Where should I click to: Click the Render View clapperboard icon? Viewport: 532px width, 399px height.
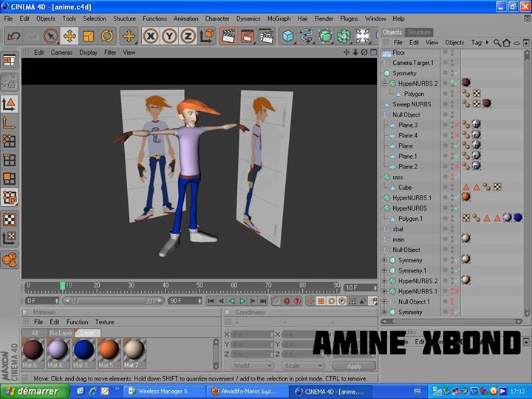click(x=228, y=35)
